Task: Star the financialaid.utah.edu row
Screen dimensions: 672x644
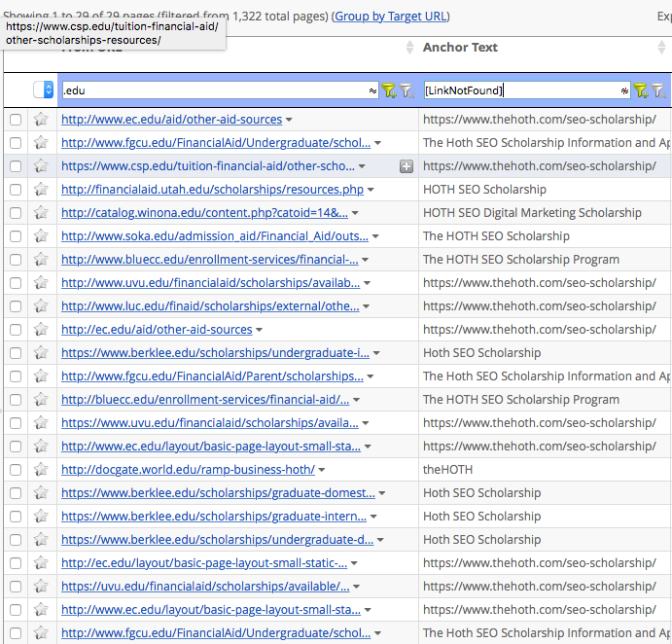Action: pyautogui.click(x=41, y=189)
